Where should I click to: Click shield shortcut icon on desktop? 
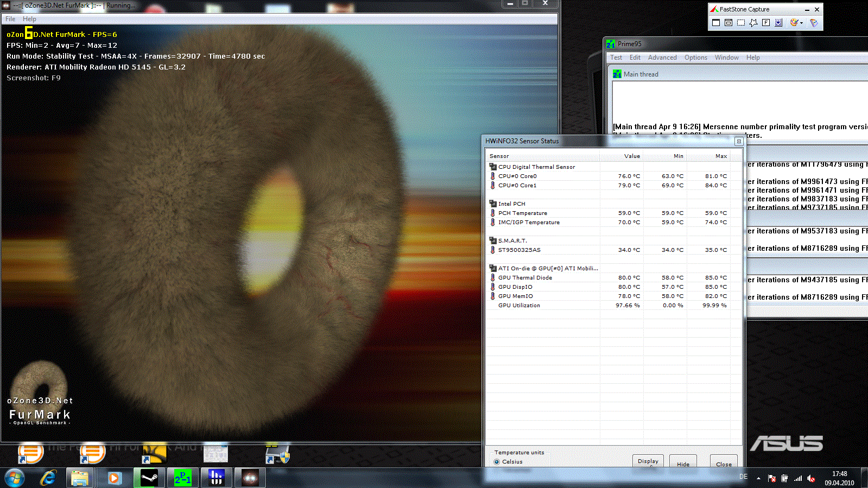point(277,454)
